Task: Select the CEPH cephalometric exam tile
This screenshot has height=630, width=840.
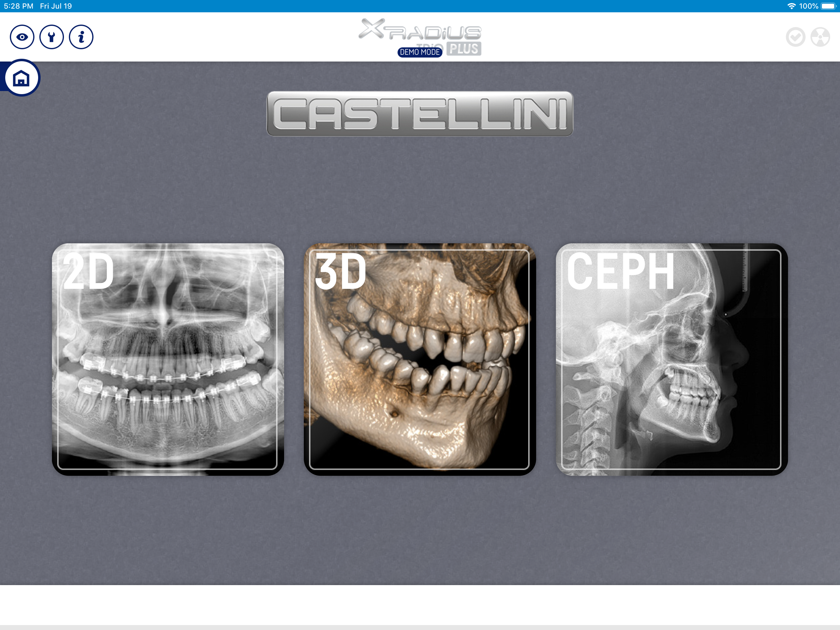Action: pyautogui.click(x=672, y=359)
